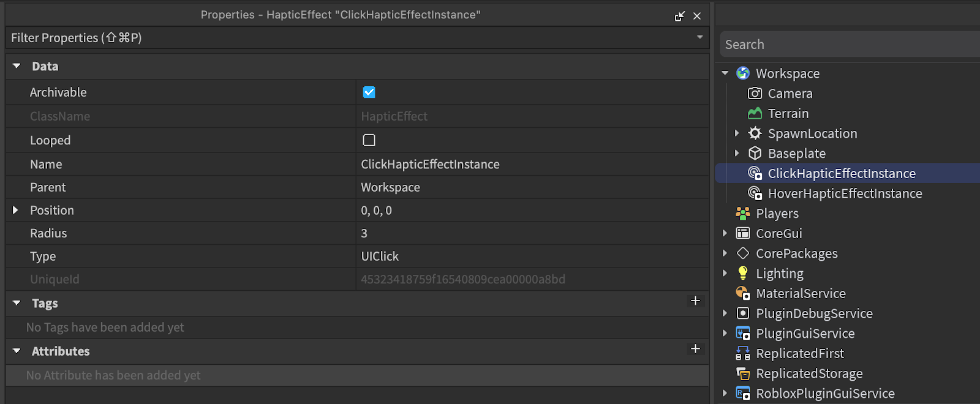Viewport: 980px width, 404px height.
Task: Open the filter properties dropdown arrow
Action: [x=699, y=37]
